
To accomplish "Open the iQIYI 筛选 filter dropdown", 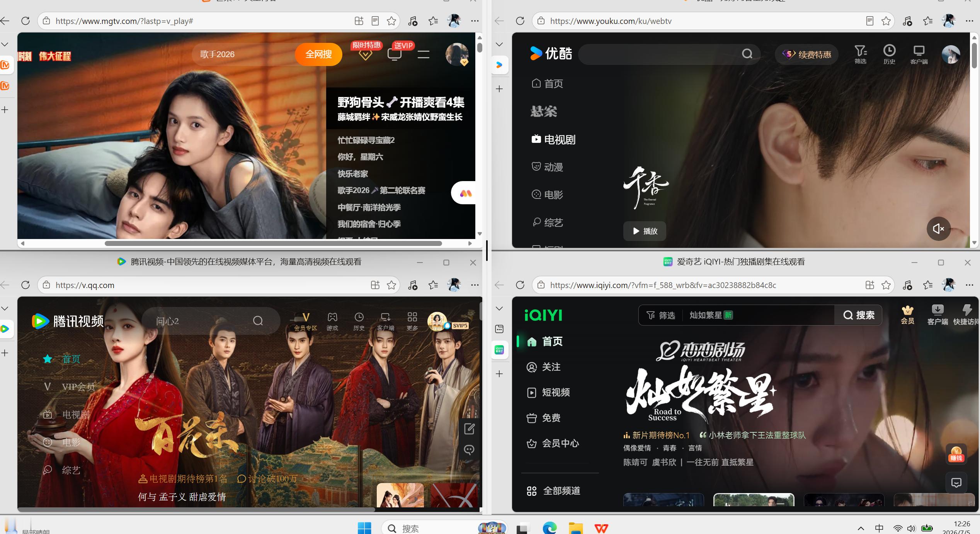I will pos(661,315).
